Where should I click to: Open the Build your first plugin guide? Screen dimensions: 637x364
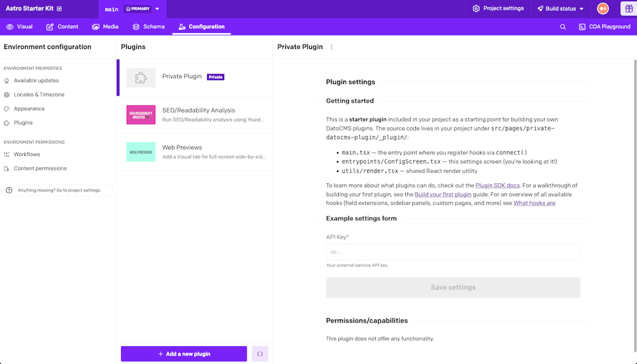pyautogui.click(x=443, y=194)
